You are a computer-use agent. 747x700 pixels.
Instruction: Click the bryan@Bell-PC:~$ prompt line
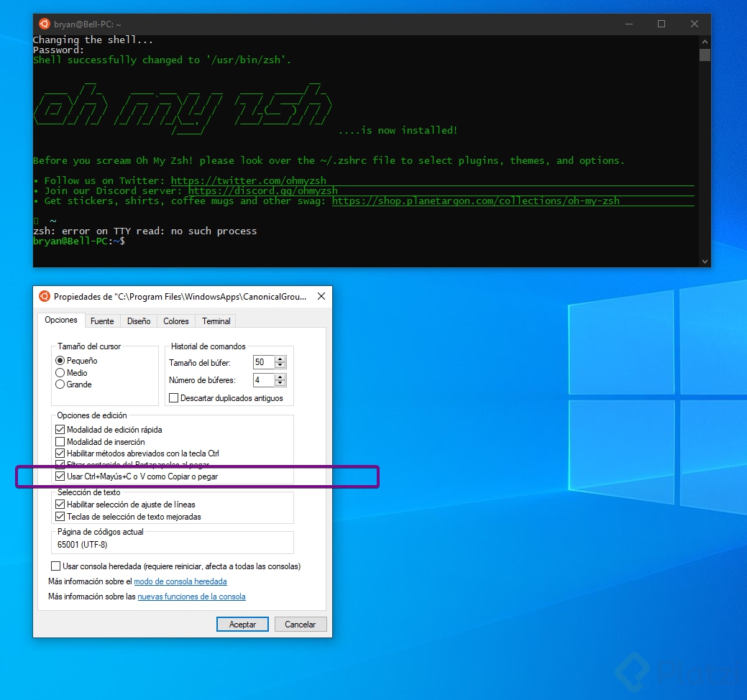coord(79,241)
